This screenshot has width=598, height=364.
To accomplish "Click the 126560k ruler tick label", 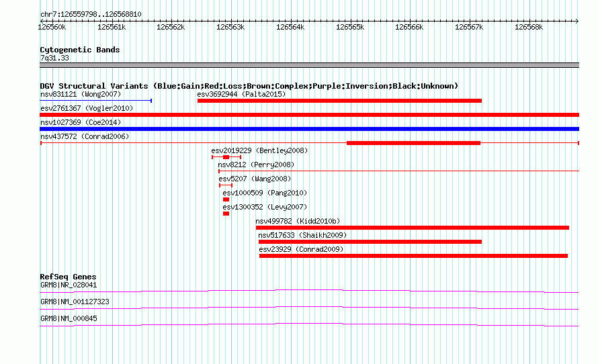I will pos(52,27).
